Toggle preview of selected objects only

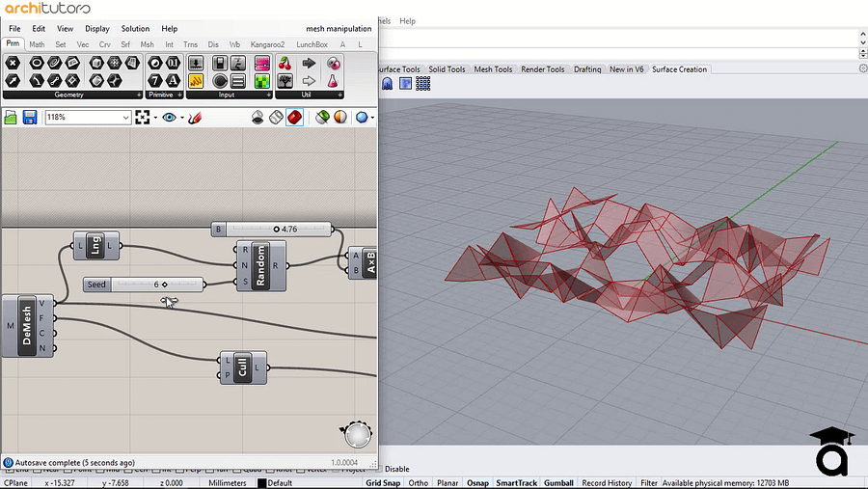click(322, 118)
